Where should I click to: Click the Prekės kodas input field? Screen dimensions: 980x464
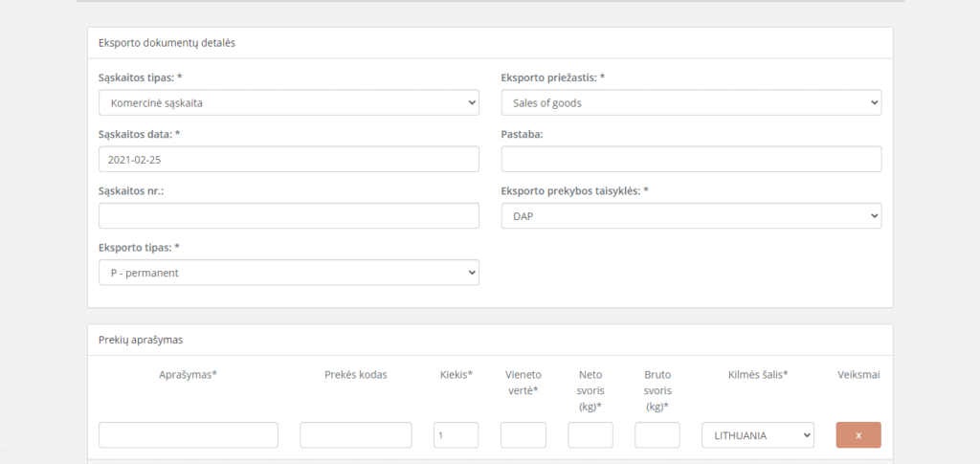(355, 435)
